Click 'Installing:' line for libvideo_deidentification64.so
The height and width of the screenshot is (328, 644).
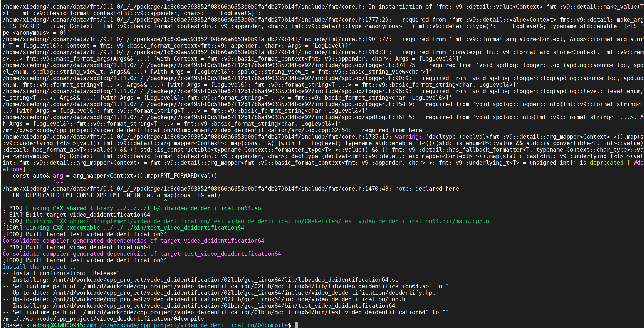(x=201, y=280)
